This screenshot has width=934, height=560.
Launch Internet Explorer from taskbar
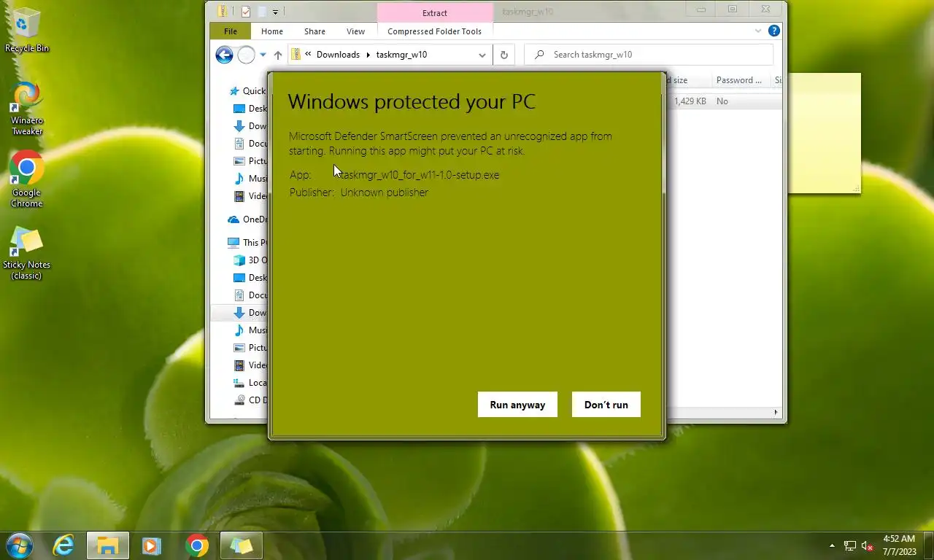63,545
